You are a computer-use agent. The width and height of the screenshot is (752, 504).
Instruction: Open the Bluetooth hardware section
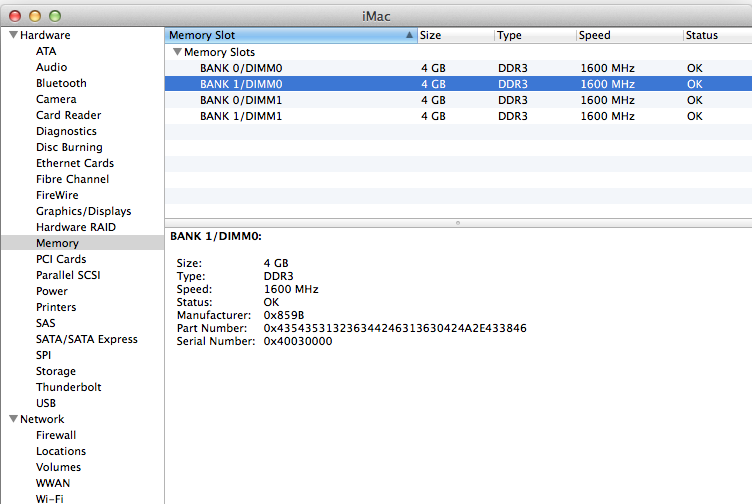tap(61, 83)
